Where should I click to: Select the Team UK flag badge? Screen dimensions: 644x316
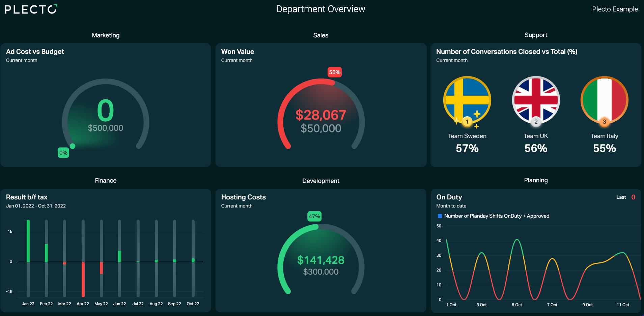click(x=536, y=100)
